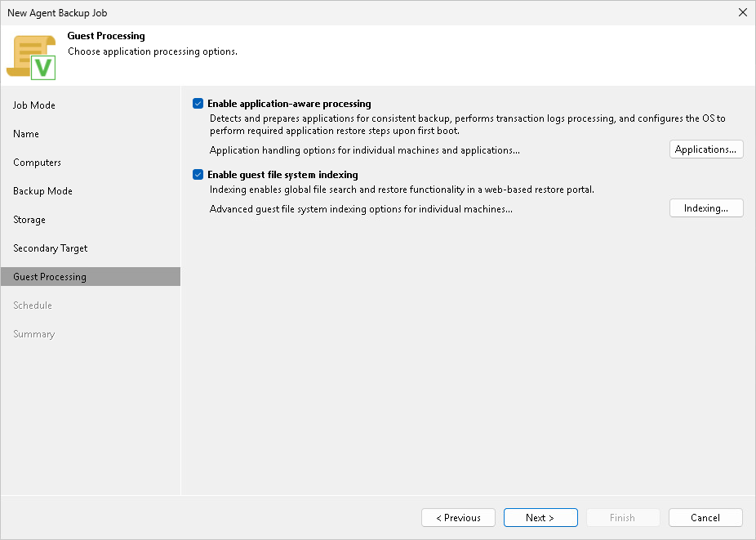Screen dimensions: 756x540
Task: Select the Schedule step
Action: tap(33, 306)
